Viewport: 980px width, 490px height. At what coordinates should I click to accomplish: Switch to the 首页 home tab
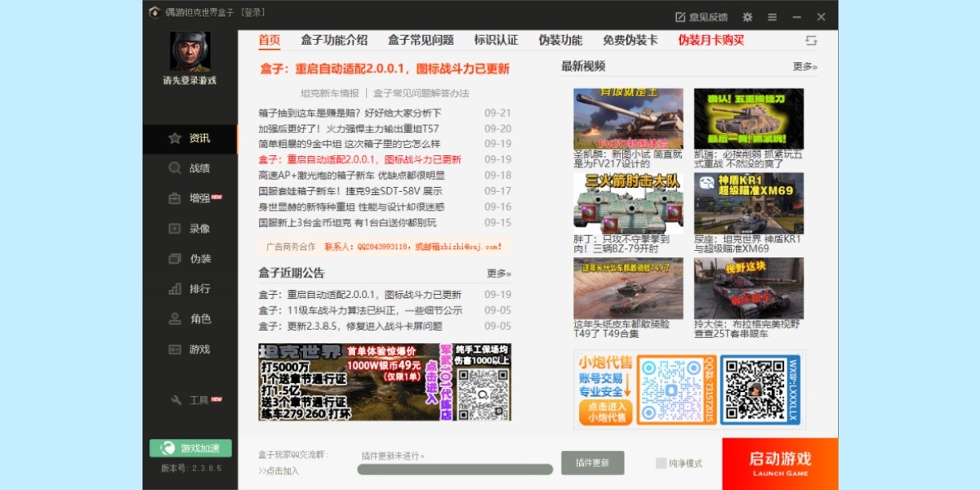(269, 40)
